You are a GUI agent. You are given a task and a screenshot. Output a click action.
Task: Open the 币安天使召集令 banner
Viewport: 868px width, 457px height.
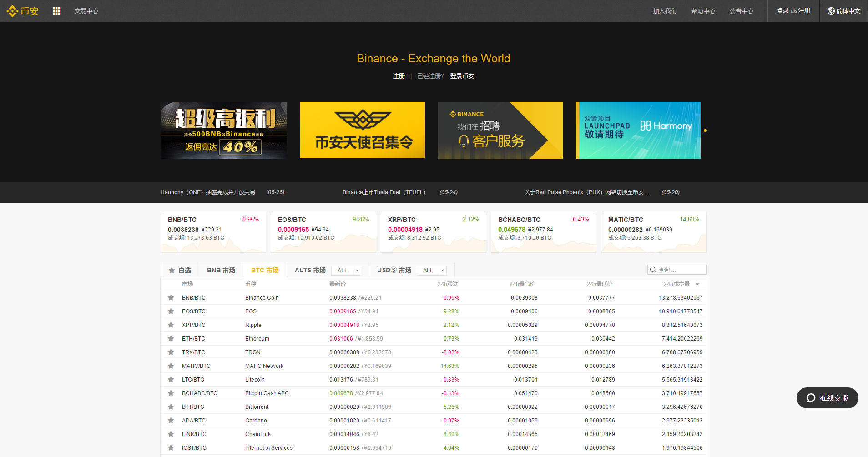pyautogui.click(x=362, y=131)
